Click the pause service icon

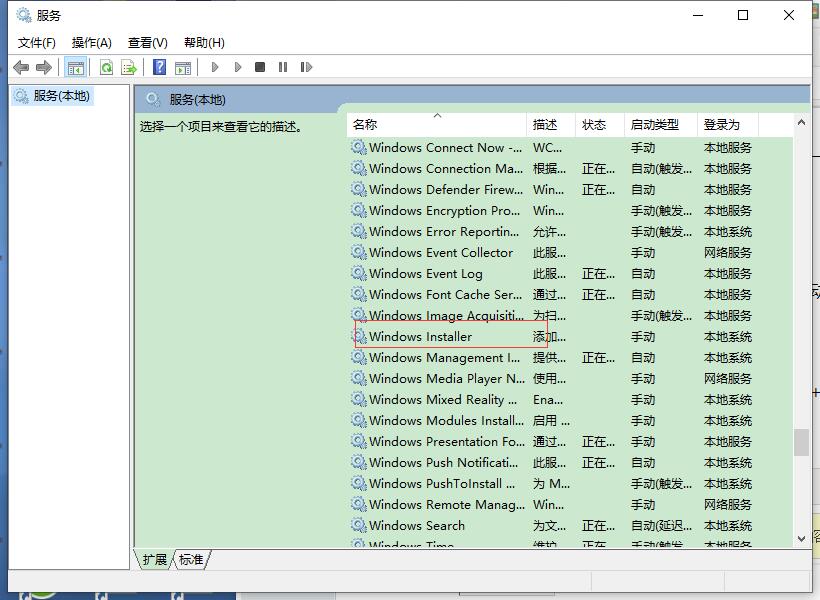point(283,67)
